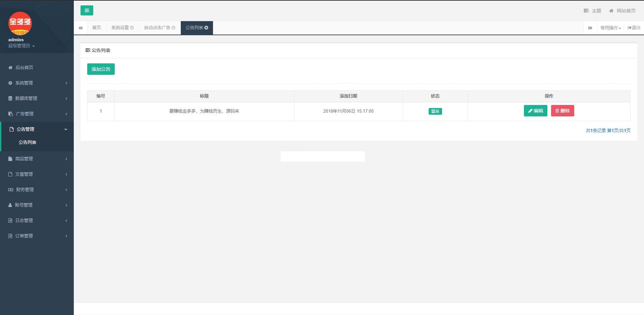Screen dimensions: 644x315
Task: Open the 超级管理员 user dropdown
Action: pos(21,46)
